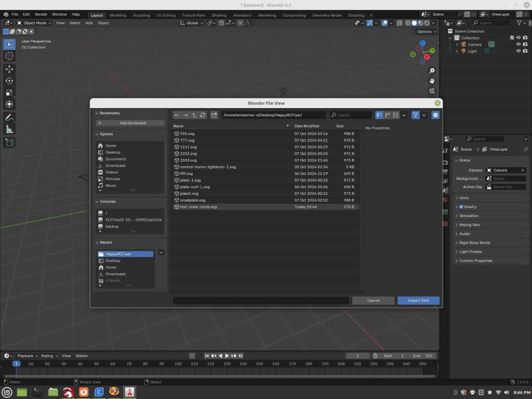Click the timeline Start frame field

tap(393, 356)
